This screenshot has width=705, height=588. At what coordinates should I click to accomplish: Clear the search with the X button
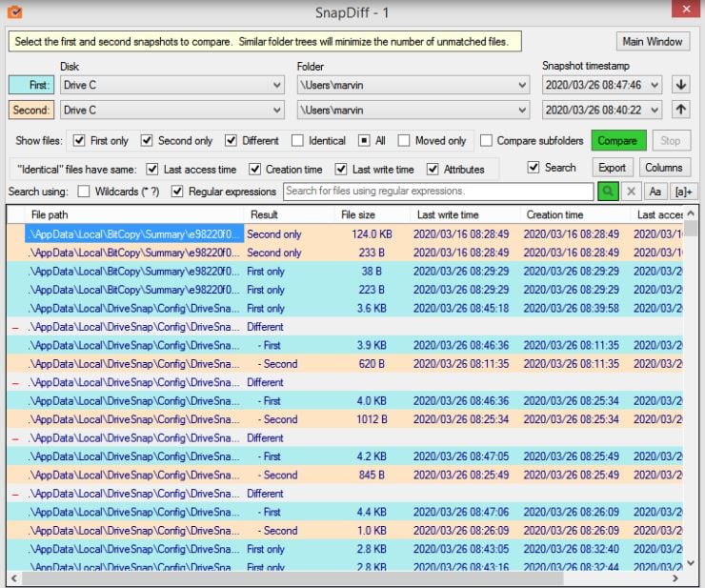tap(632, 192)
